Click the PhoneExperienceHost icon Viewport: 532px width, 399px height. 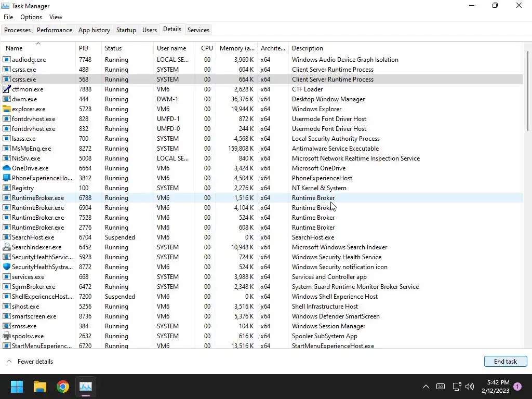(x=6, y=178)
